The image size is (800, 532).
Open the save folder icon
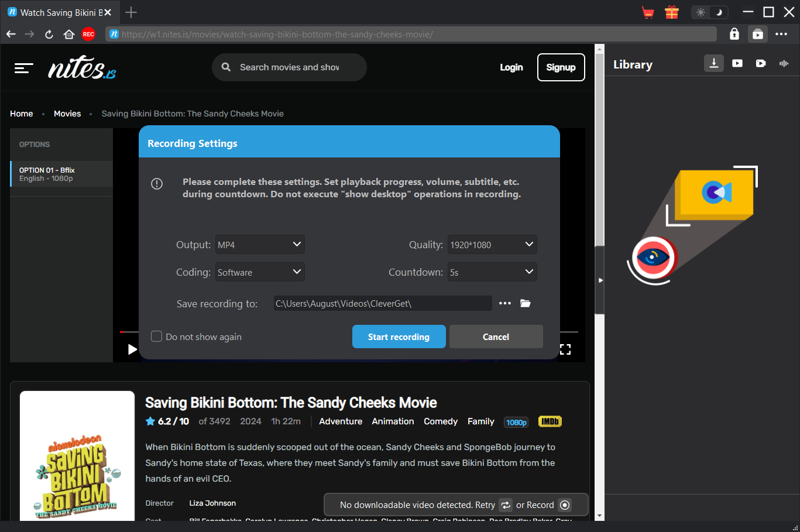525,303
